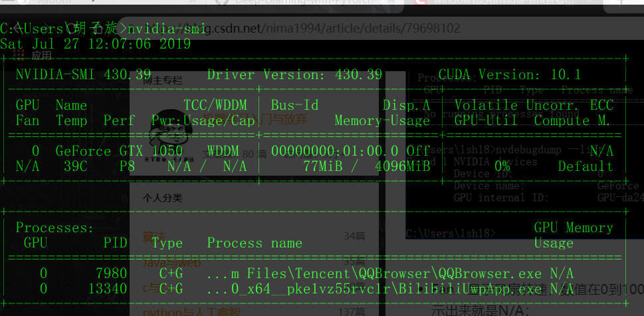Click the Bus-Id column header
Viewport: 644px width, 316px height.
tap(295, 105)
